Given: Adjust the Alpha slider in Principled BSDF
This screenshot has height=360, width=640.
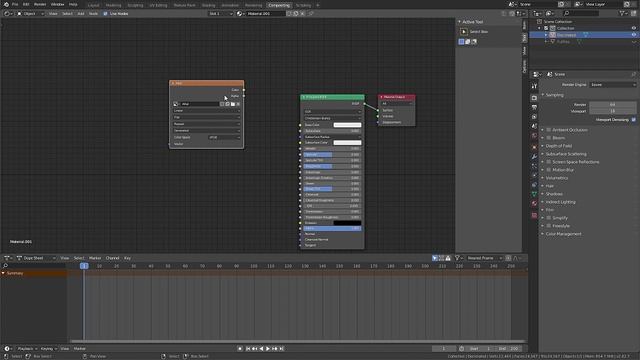Looking at the screenshot, I should (x=332, y=229).
